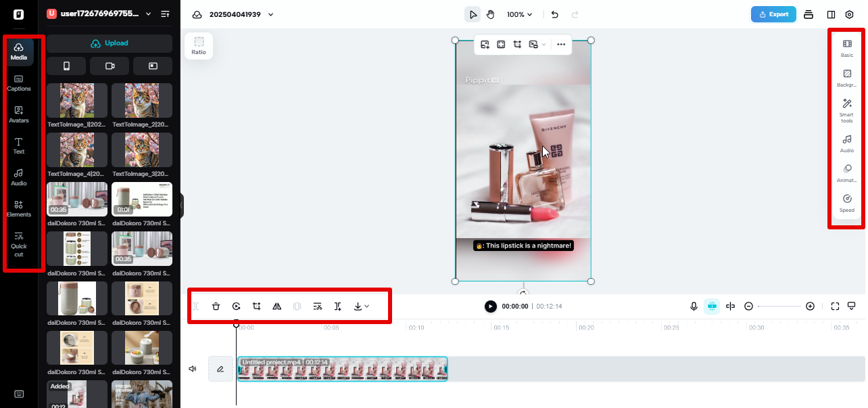Open the Mirror/flip tool for the clip
The image size is (868, 408).
pyautogui.click(x=276, y=306)
